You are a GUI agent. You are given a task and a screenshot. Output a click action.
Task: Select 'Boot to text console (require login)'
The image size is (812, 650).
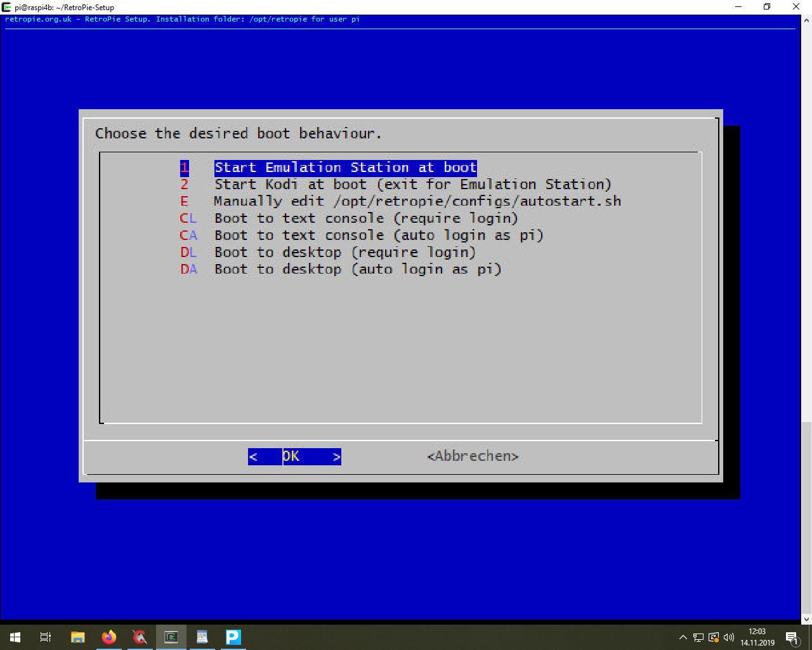point(366,218)
